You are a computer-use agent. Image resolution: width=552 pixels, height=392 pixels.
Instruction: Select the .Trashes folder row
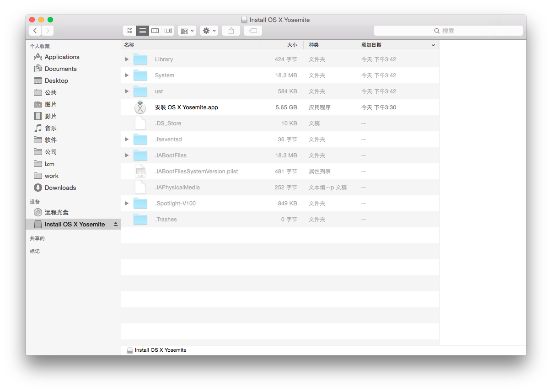click(x=280, y=220)
